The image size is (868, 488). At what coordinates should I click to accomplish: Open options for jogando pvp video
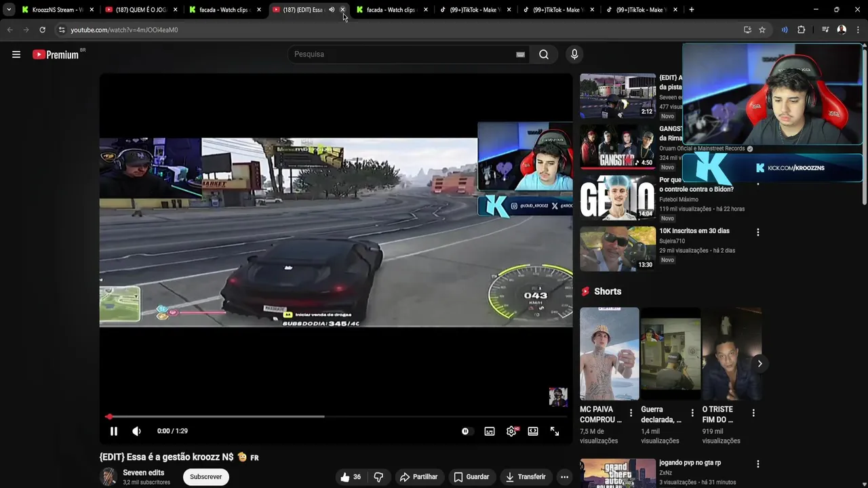point(757,464)
